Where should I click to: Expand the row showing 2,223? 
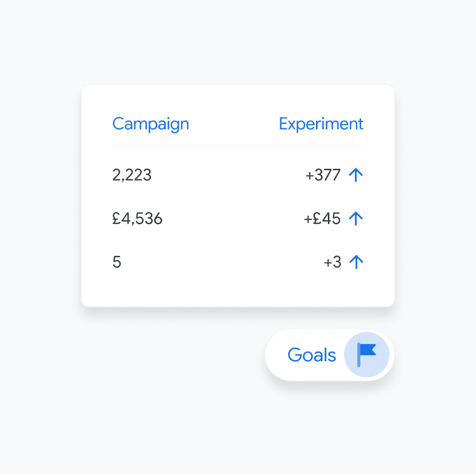pos(131,175)
